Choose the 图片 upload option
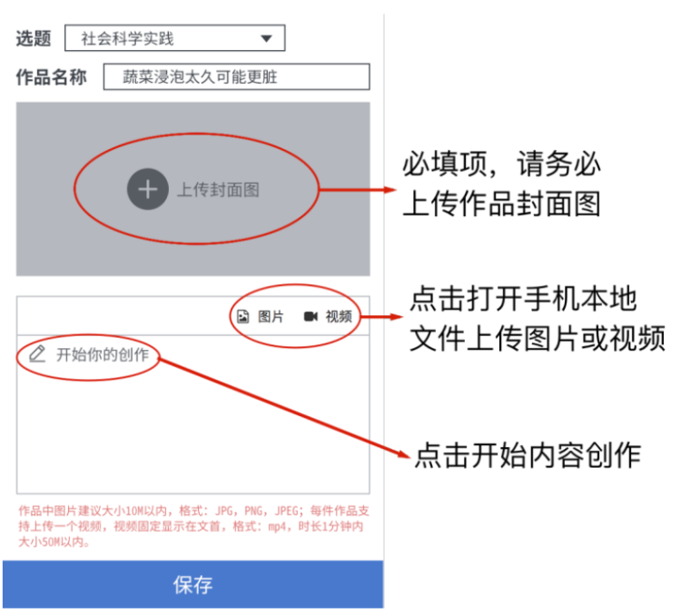This screenshot has height=616, width=681. tap(271, 316)
